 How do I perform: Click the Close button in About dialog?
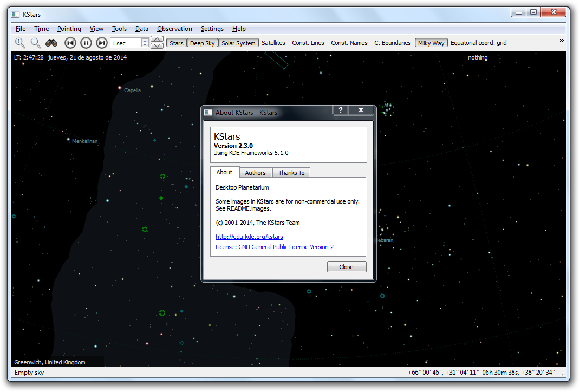click(347, 266)
